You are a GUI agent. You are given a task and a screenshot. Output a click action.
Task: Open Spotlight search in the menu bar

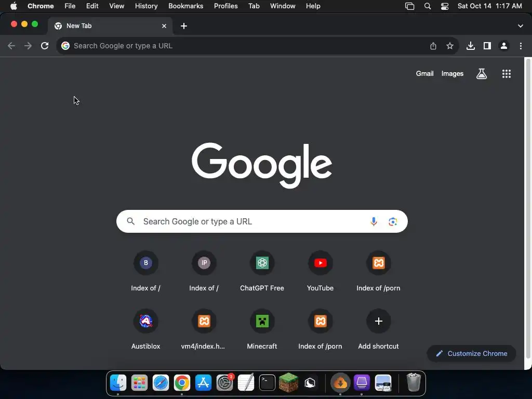click(x=428, y=6)
